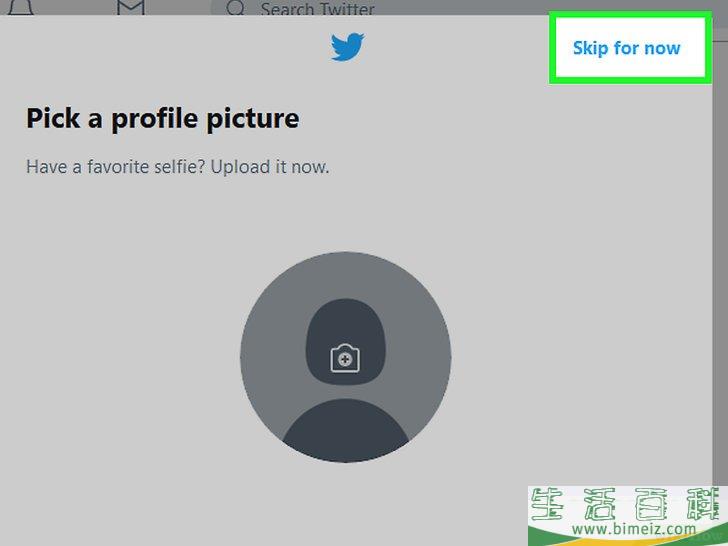Click the green-yellow swoosh on the watermark
The image size is (728, 546).
[628, 539]
